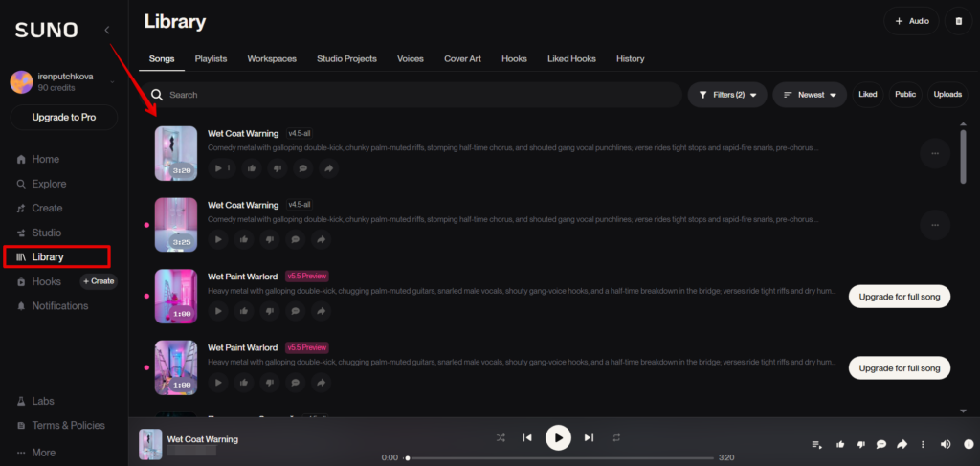Click the large Play button in player

(x=558, y=438)
